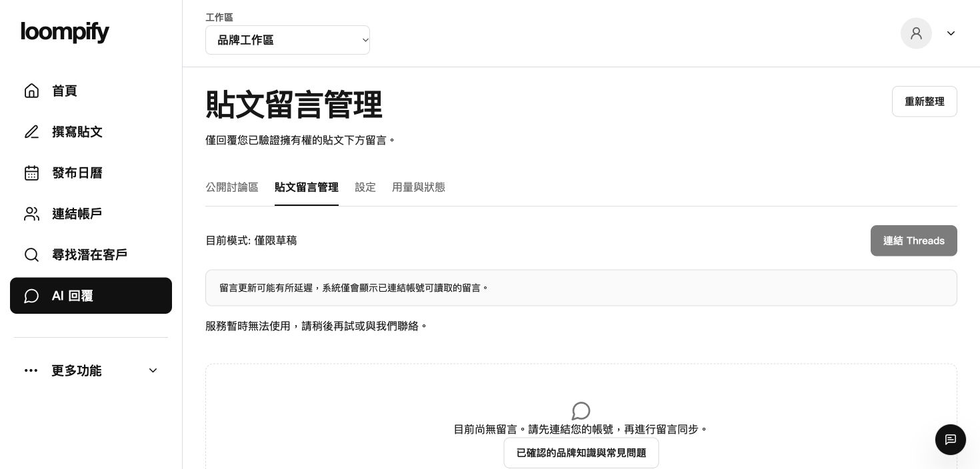This screenshot has height=469, width=980.
Task: Click the 服務暫時無法使用 error message
Action: (x=317, y=326)
